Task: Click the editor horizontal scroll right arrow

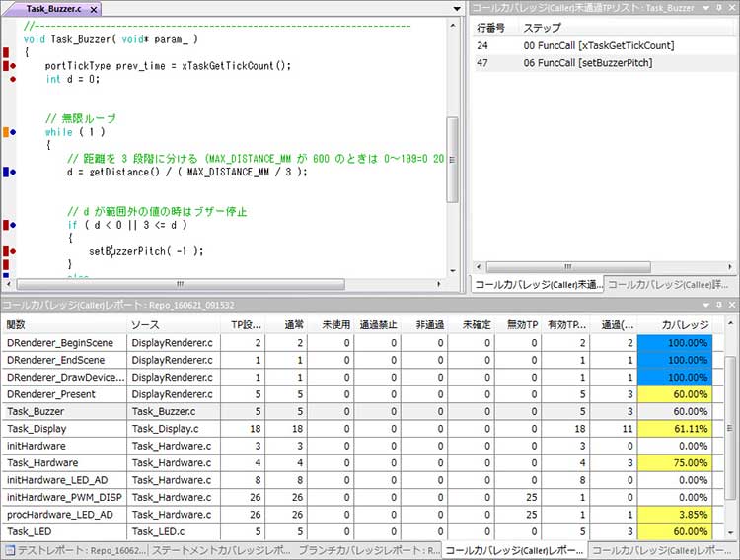Action: pos(438,284)
